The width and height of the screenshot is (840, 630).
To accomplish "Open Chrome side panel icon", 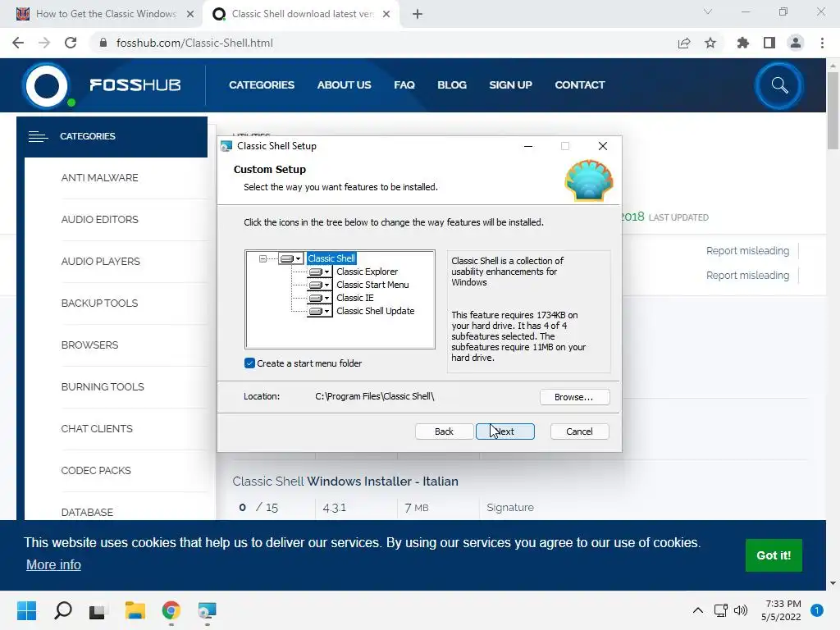I will [769, 43].
